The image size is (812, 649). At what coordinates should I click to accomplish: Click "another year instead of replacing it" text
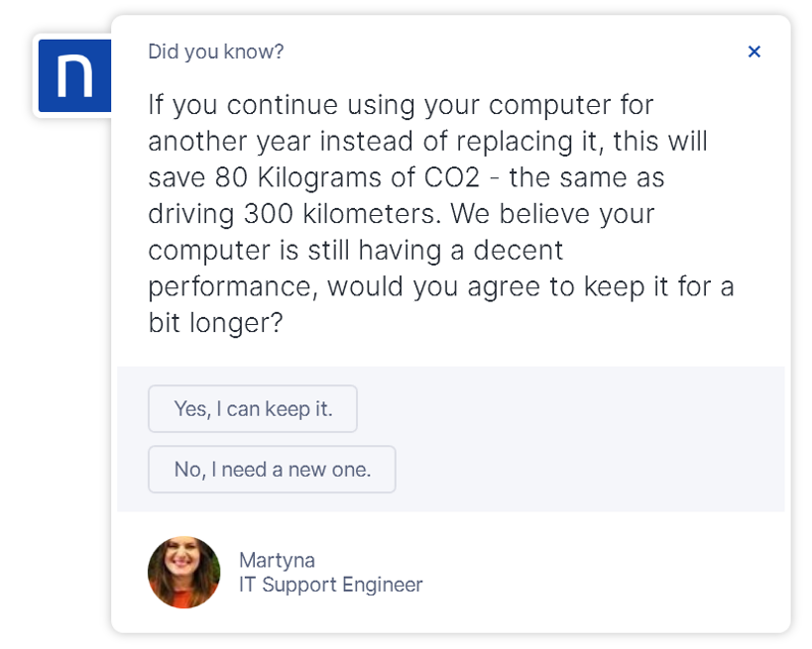[375, 142]
